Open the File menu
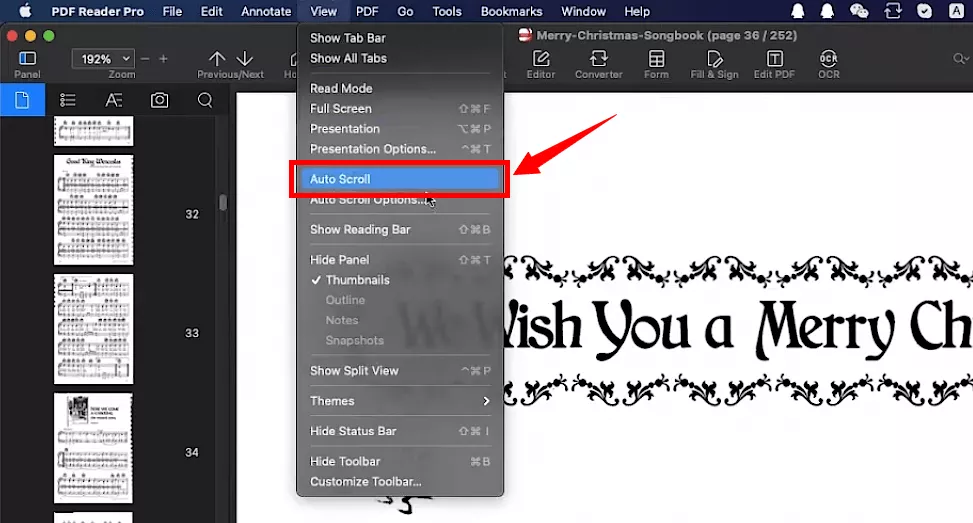This screenshot has height=523, width=973. click(172, 11)
